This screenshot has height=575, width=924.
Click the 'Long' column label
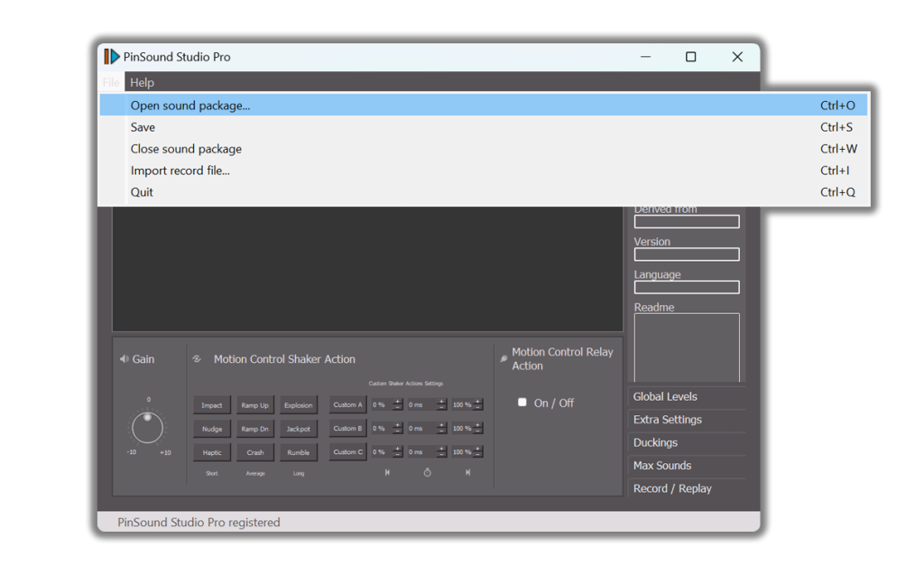[299, 474]
